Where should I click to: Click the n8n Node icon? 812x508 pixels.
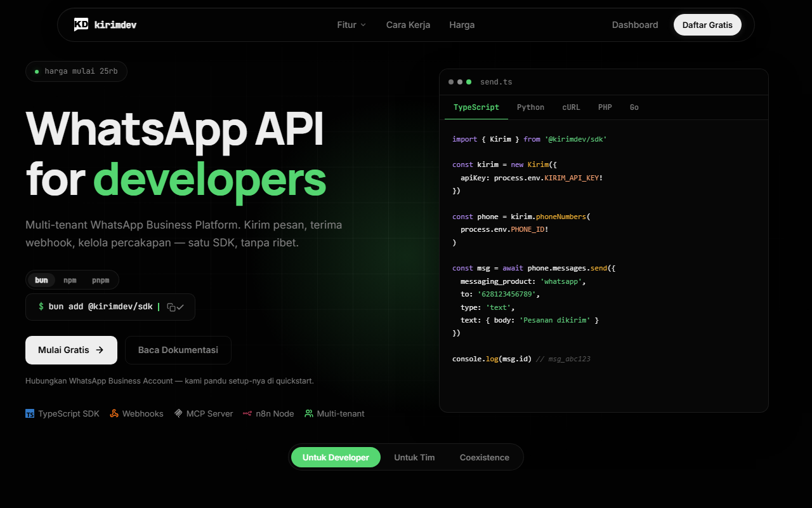tap(247, 413)
